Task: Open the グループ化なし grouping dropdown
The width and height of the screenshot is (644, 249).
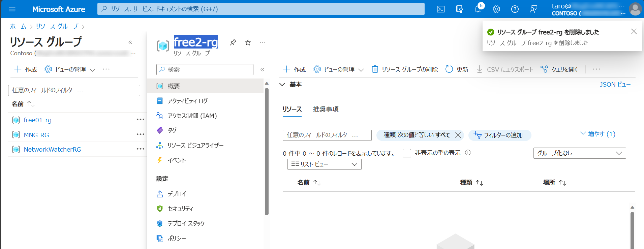Action: click(x=580, y=153)
